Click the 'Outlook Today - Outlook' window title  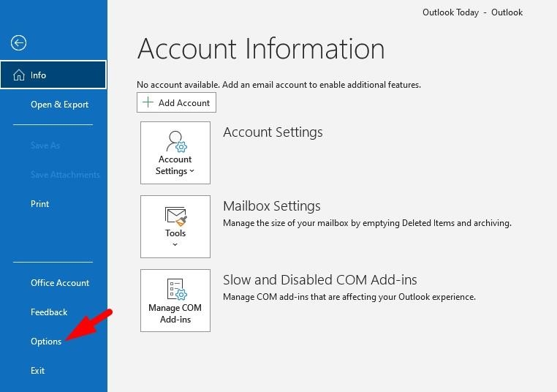(472, 12)
